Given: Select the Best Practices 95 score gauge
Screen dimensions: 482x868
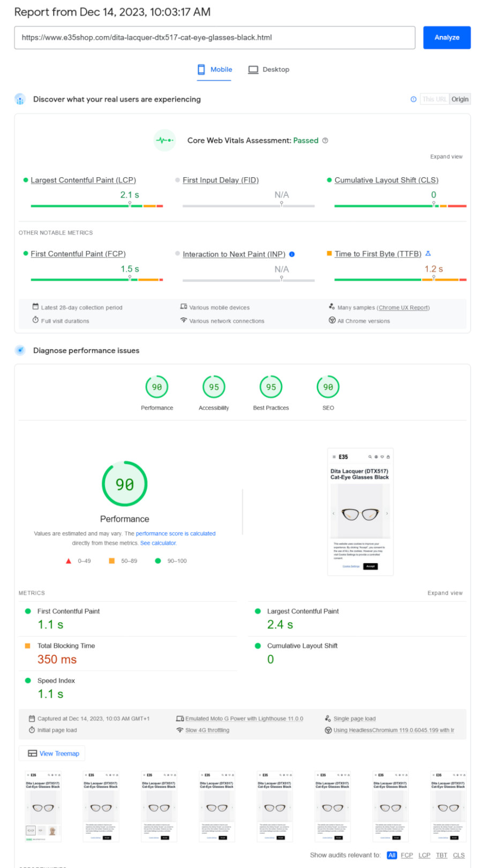Looking at the screenshot, I should (271, 387).
